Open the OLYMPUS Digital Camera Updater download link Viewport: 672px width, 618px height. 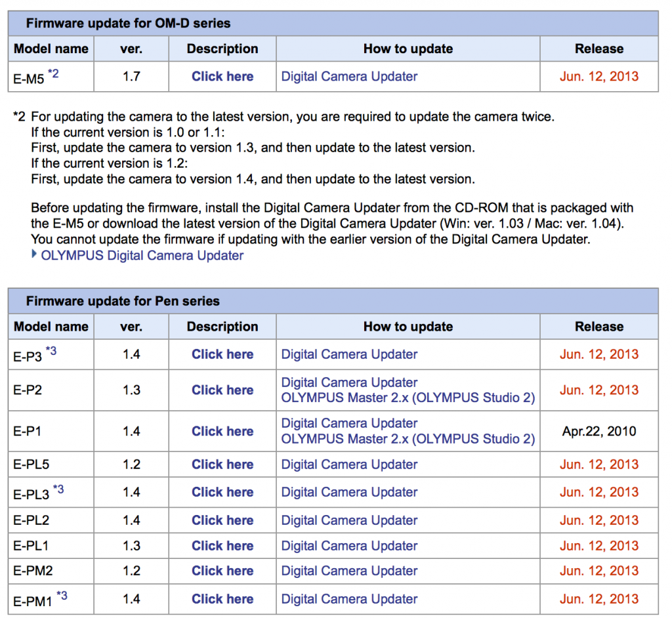[x=142, y=255]
